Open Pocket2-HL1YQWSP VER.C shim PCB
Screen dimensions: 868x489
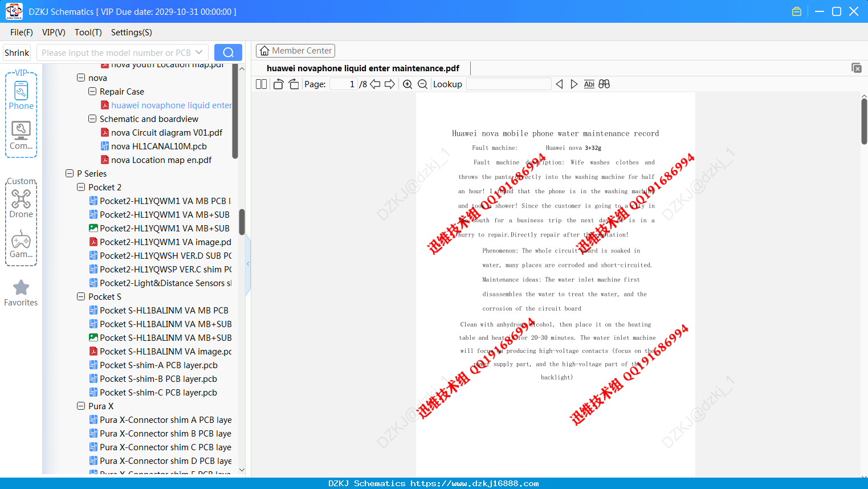tap(160, 270)
